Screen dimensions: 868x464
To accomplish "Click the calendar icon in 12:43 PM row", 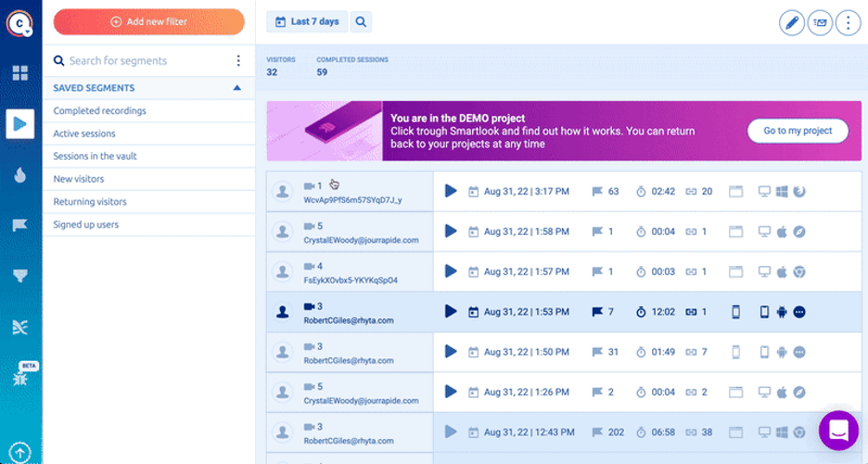I will (x=473, y=432).
